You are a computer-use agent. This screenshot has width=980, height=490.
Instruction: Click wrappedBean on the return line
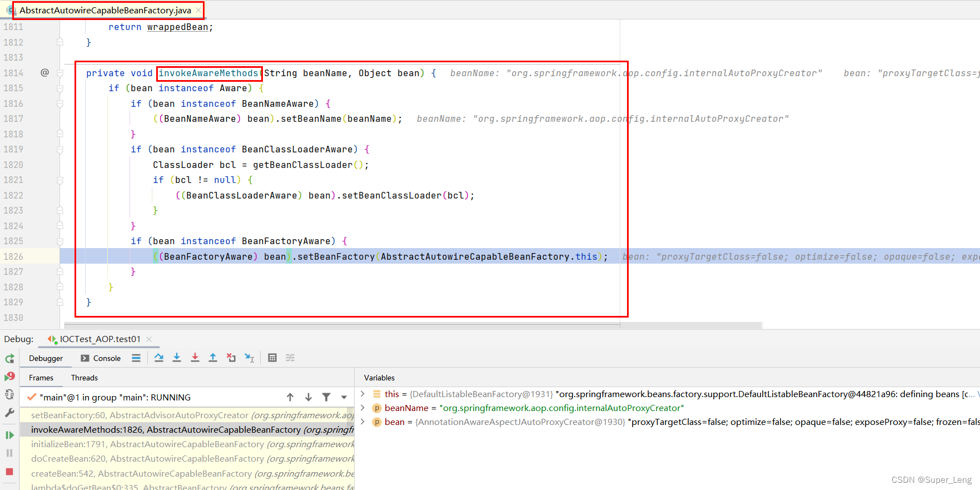point(178,27)
